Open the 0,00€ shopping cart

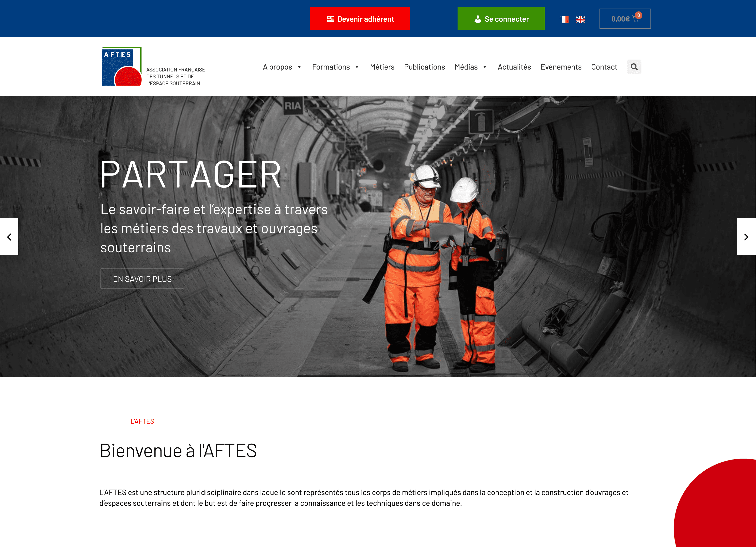[625, 19]
